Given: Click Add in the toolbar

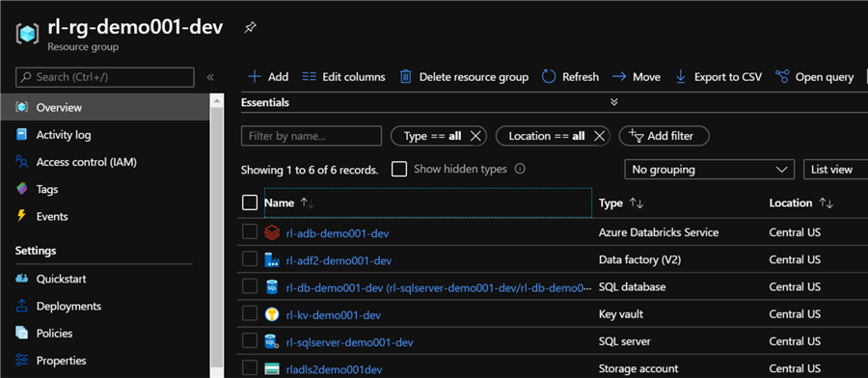Looking at the screenshot, I should click(268, 77).
